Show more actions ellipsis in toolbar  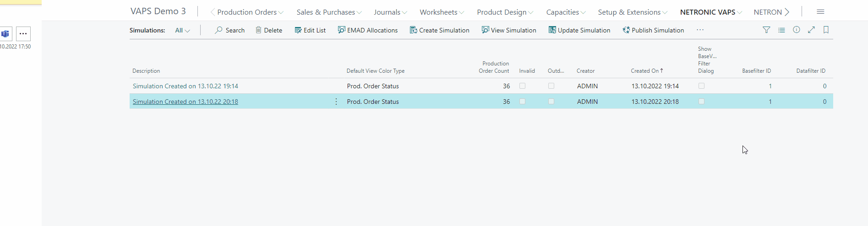700,30
